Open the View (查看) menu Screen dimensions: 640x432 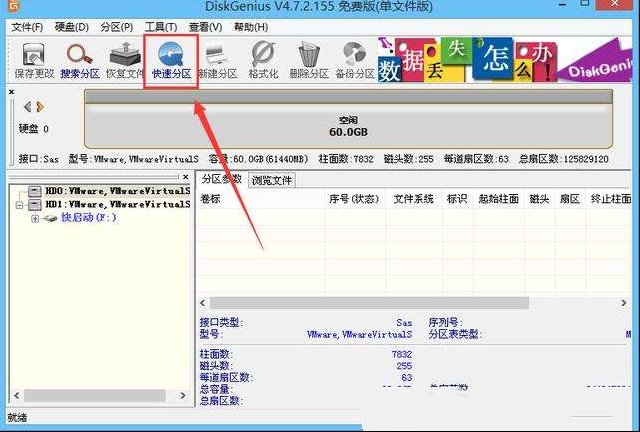pyautogui.click(x=205, y=27)
